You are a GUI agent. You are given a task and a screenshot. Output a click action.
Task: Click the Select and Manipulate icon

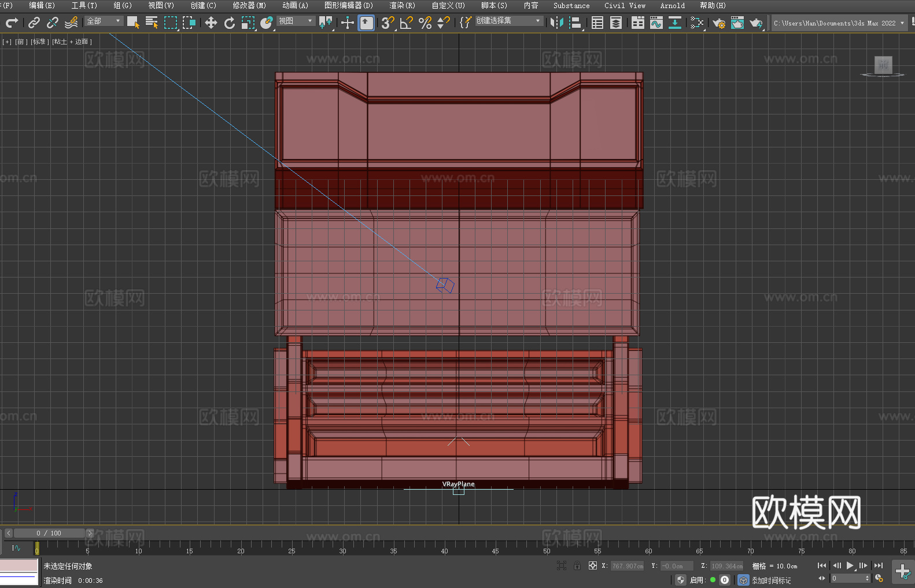(348, 23)
